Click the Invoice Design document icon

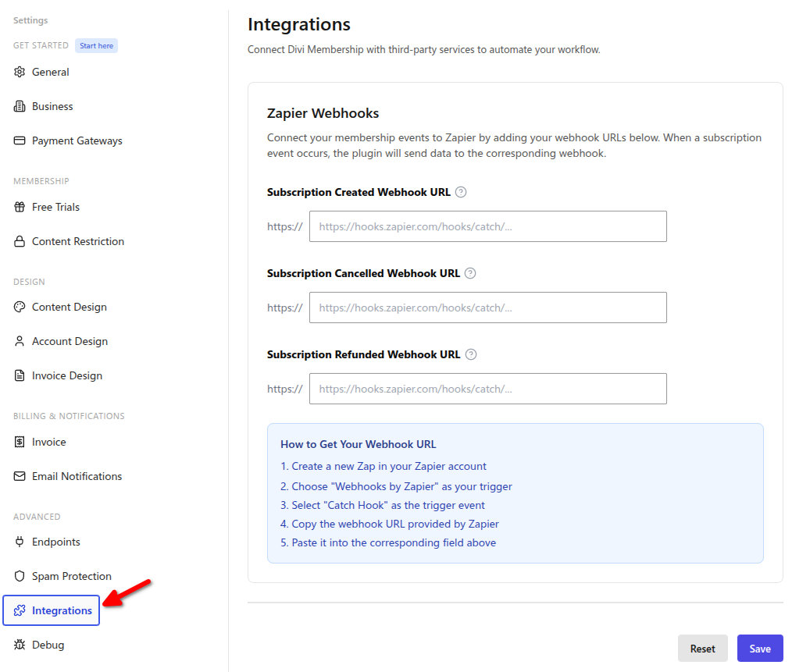(20, 375)
